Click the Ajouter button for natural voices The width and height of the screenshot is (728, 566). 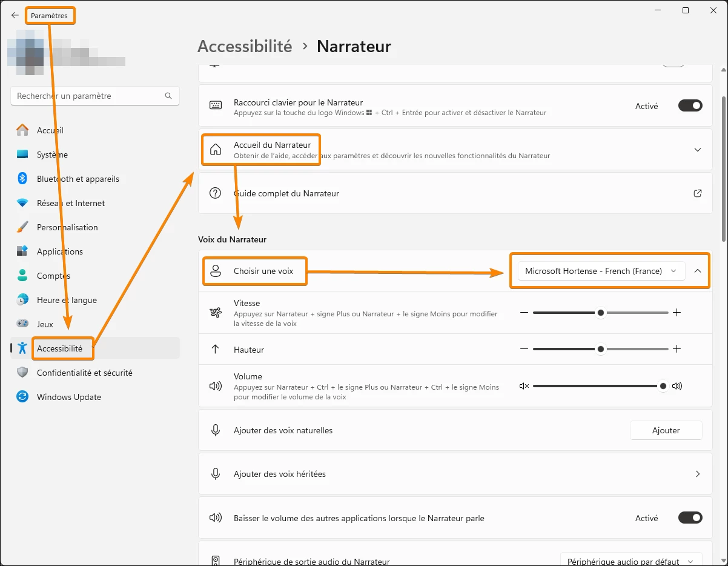pyautogui.click(x=666, y=430)
